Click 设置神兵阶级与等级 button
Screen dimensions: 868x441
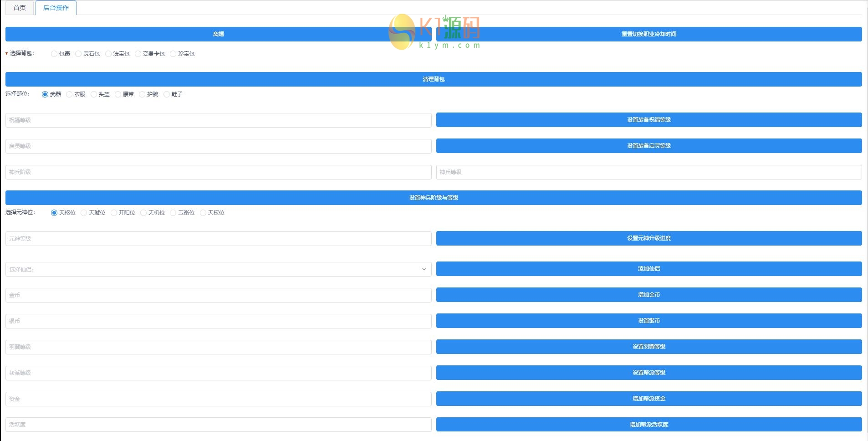(434, 198)
